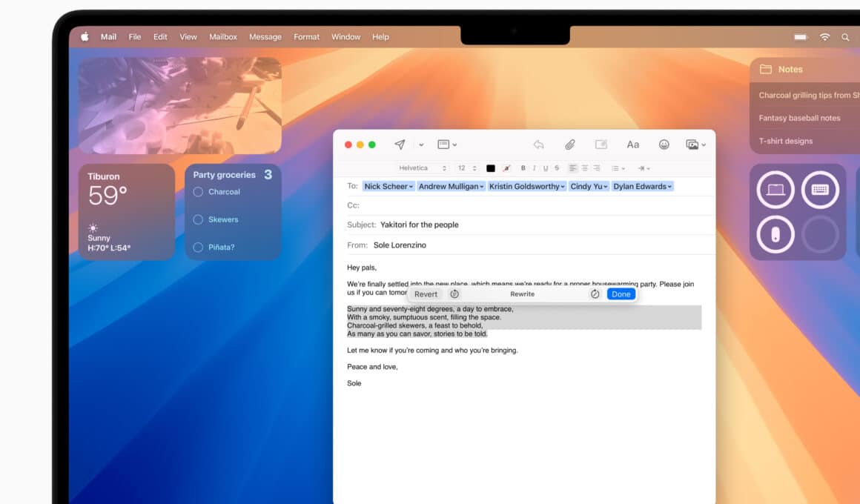The height and width of the screenshot is (504, 860).
Task: Open the font size 12 stepper
Action: (x=467, y=168)
